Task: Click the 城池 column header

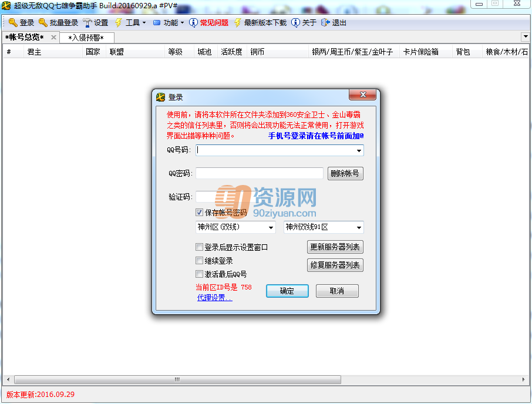Action: (206, 52)
